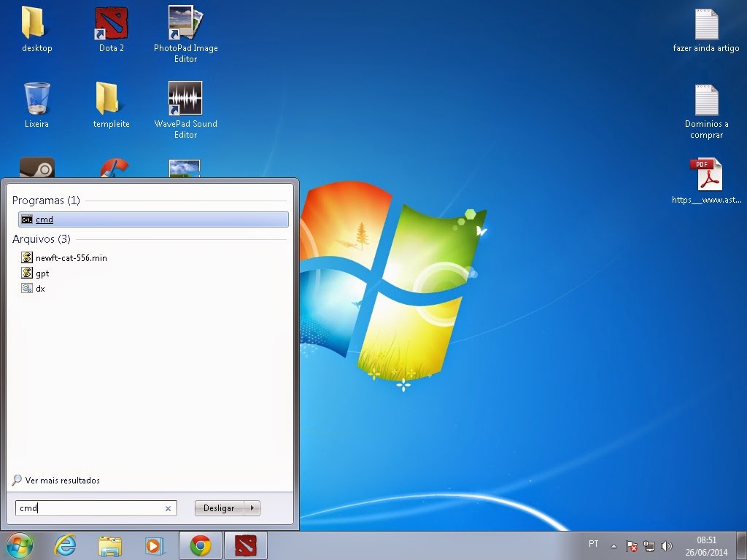Open Internet Explorer from taskbar

(x=65, y=545)
